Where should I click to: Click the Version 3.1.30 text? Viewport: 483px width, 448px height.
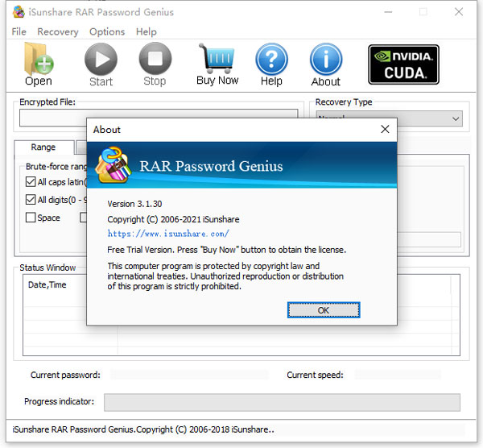(x=134, y=204)
